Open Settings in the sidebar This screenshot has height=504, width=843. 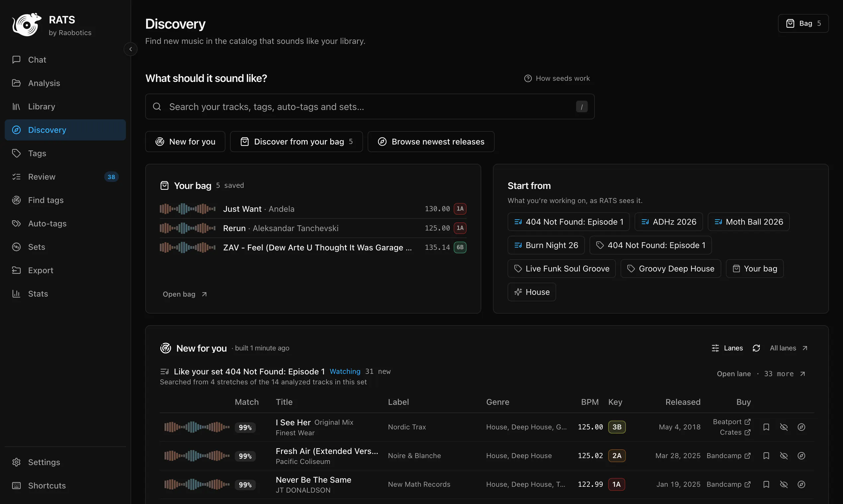pos(65,463)
